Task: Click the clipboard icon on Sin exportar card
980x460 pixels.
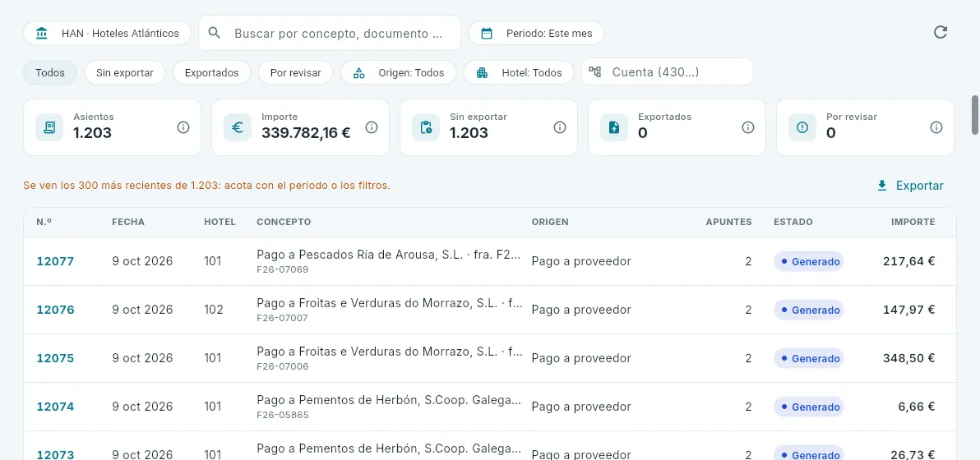Action: (426, 127)
